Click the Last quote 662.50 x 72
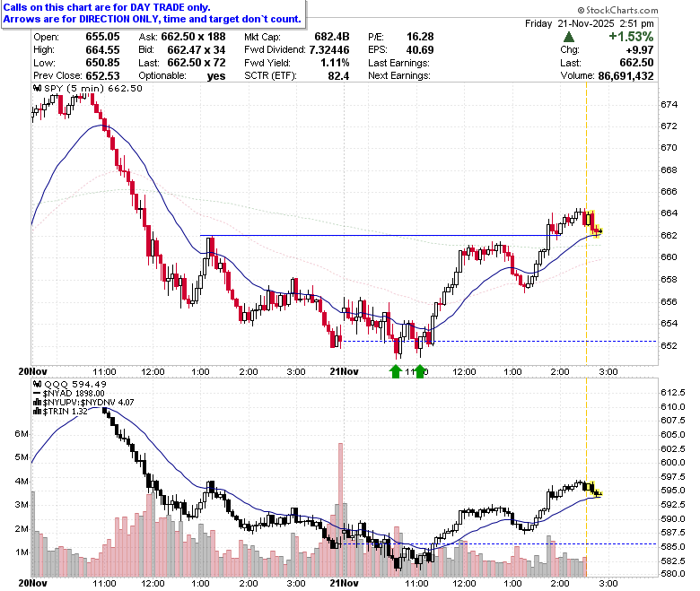The height and width of the screenshot is (591, 700). pyautogui.click(x=197, y=63)
